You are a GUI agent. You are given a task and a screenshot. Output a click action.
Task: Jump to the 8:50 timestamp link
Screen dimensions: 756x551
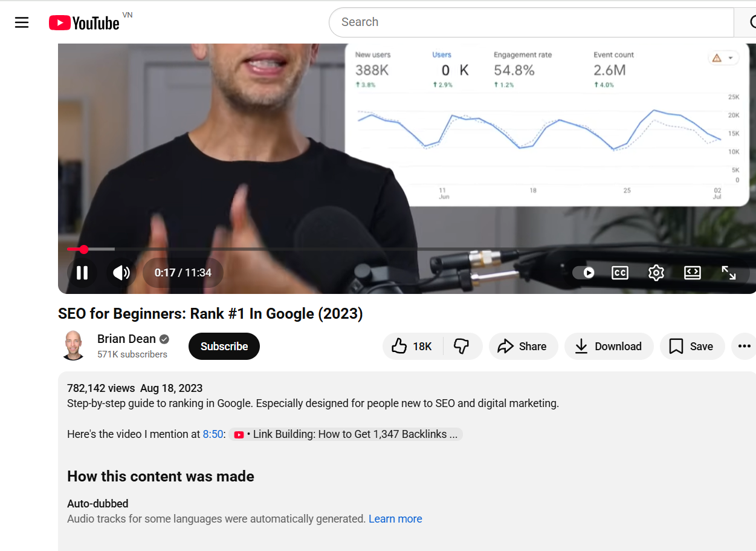[213, 434]
